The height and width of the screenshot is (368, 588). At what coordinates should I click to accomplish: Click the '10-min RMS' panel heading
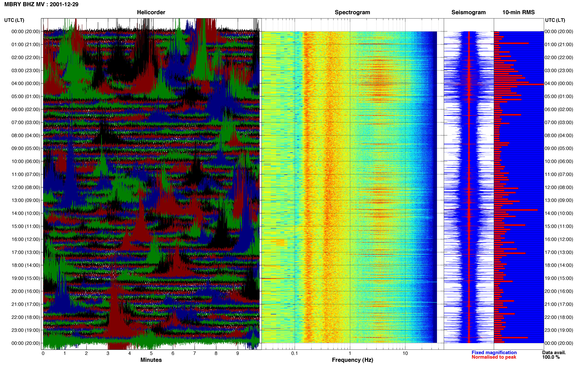point(518,12)
